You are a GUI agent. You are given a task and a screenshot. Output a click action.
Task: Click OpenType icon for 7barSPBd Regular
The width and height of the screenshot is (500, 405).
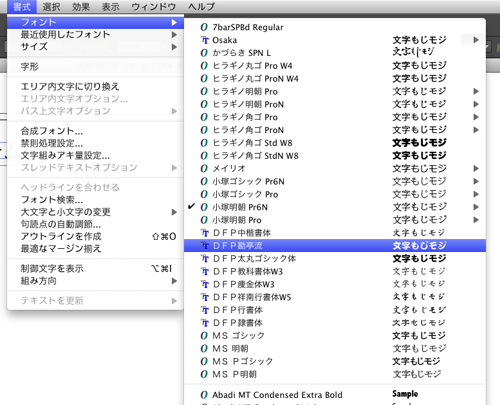point(204,27)
